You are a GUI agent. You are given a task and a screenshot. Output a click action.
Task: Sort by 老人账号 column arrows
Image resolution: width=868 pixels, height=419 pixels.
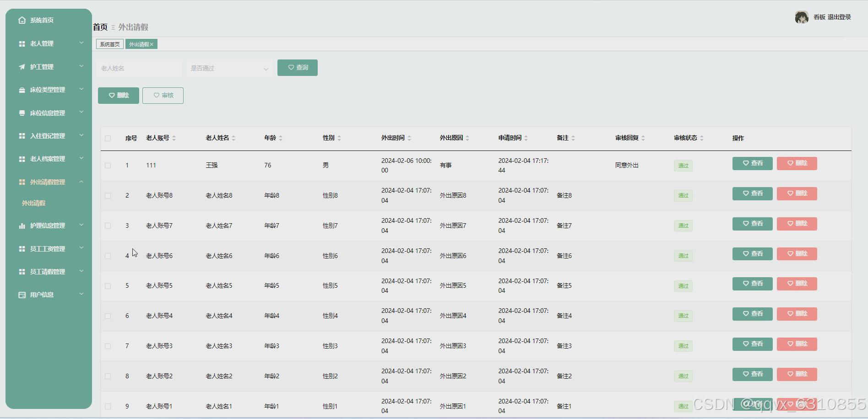[174, 138]
